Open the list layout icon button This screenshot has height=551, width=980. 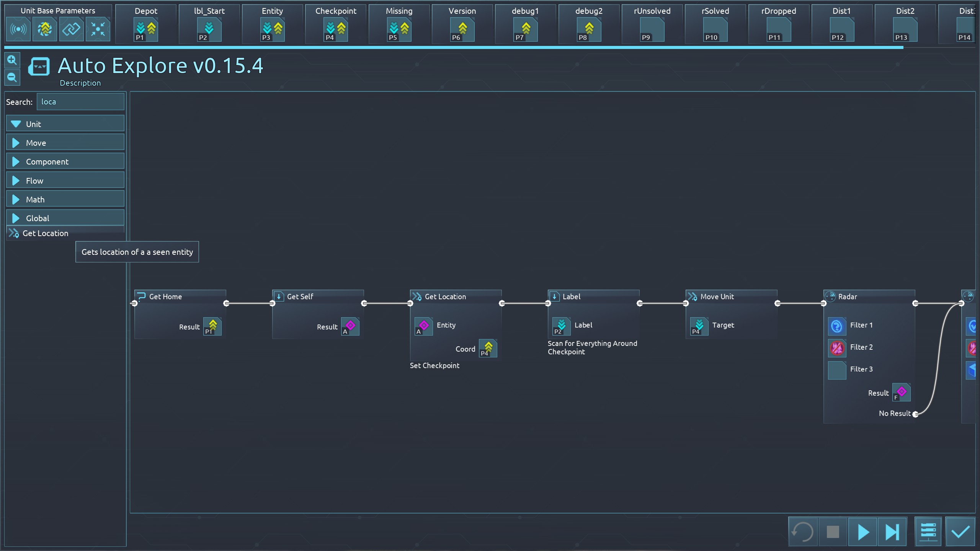tap(928, 532)
